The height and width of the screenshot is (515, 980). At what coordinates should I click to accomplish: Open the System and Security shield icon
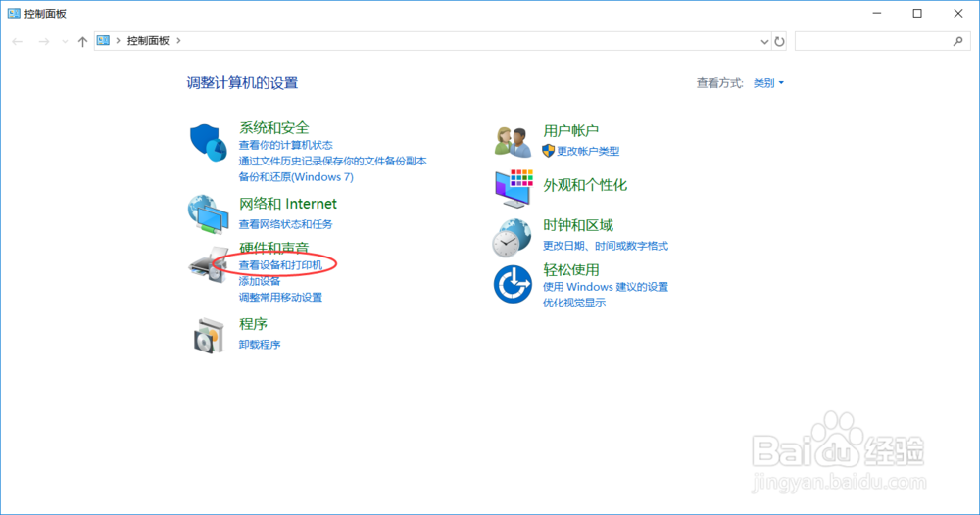(x=208, y=142)
